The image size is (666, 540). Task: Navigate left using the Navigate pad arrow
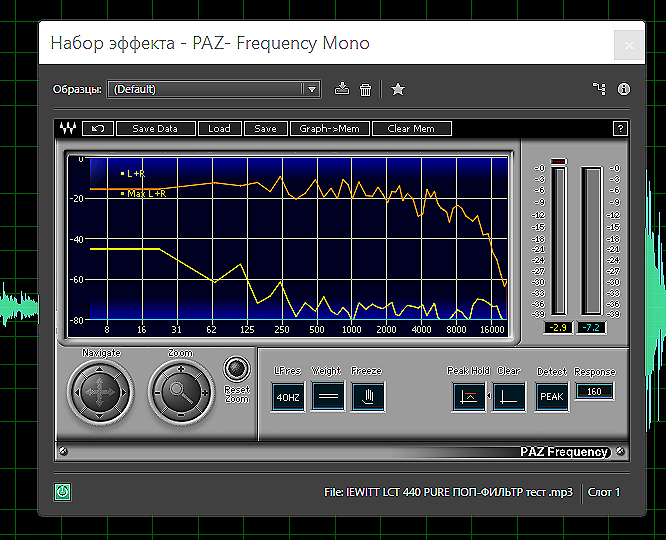click(76, 392)
